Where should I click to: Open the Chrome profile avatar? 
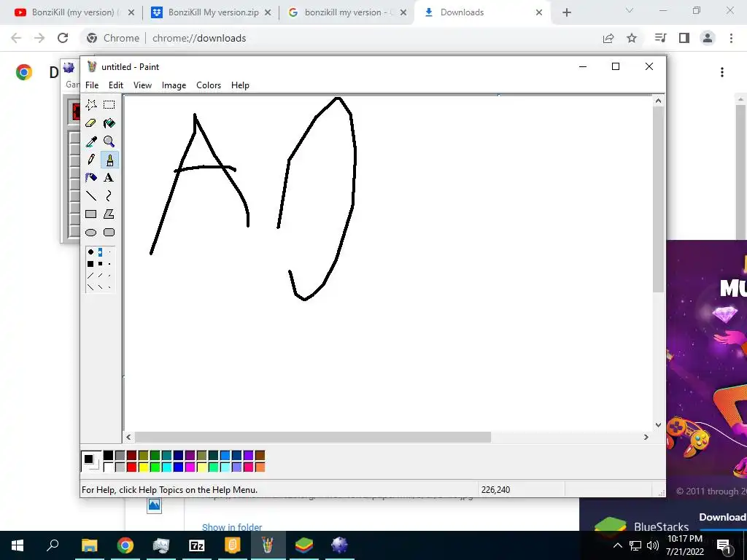tap(708, 38)
